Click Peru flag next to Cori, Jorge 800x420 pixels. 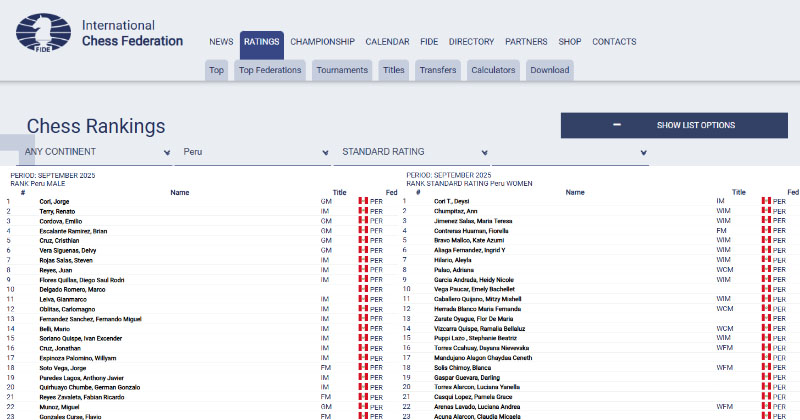[x=363, y=201]
